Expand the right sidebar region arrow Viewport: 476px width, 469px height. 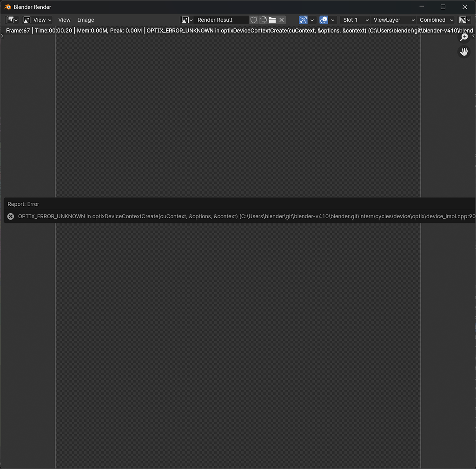point(474,36)
